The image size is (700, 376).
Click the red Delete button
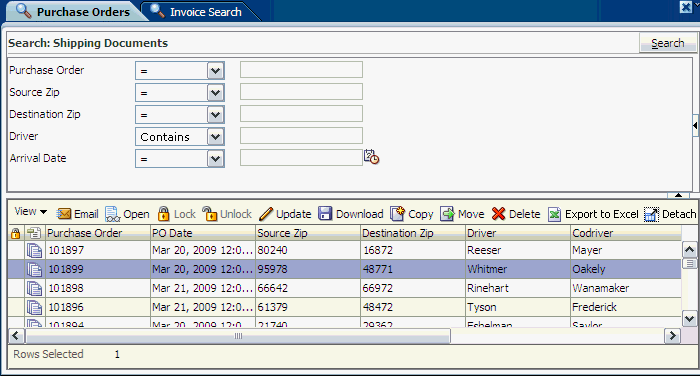516,214
